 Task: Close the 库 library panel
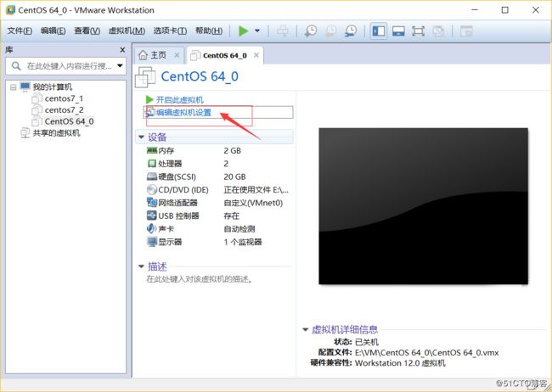click(x=122, y=50)
